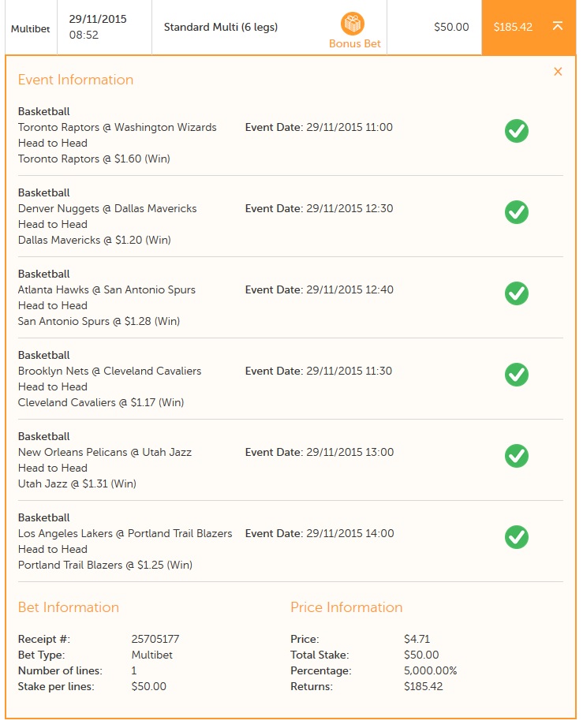This screenshot has height=728, width=583.
Task: Click the Event Information heading
Action: [76, 80]
